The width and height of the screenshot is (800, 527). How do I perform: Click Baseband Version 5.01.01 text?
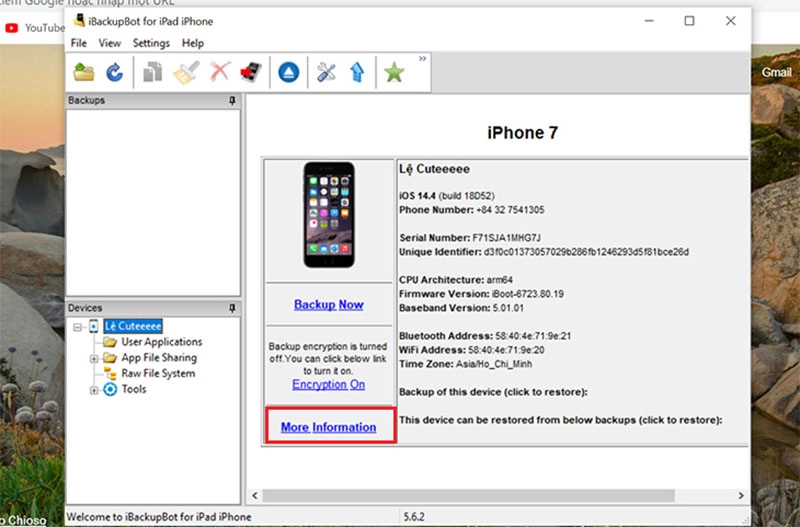[x=462, y=308]
